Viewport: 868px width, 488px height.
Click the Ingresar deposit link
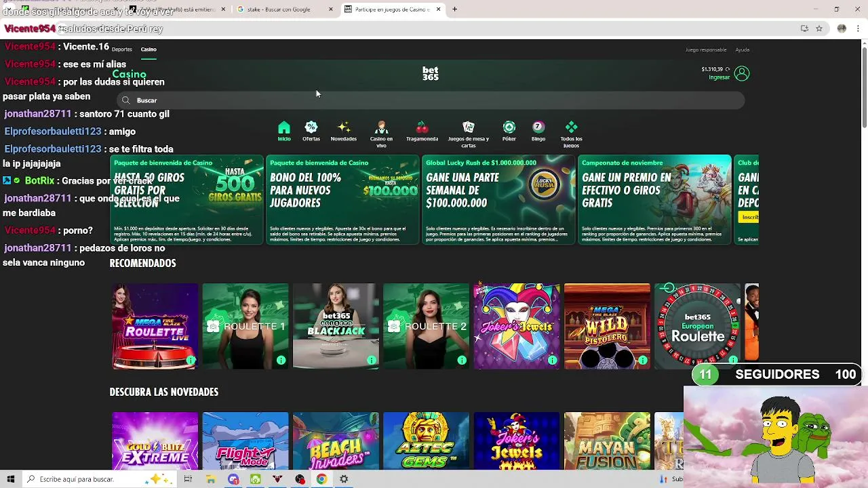tap(719, 77)
